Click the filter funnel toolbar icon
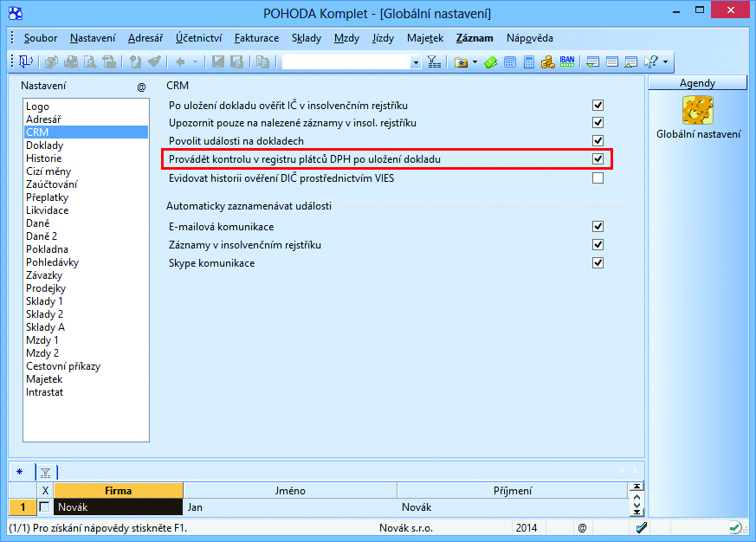 point(434,61)
